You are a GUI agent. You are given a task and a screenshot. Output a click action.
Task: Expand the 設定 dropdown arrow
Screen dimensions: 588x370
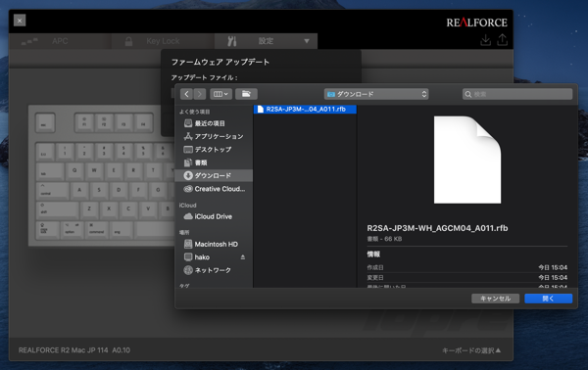point(307,41)
